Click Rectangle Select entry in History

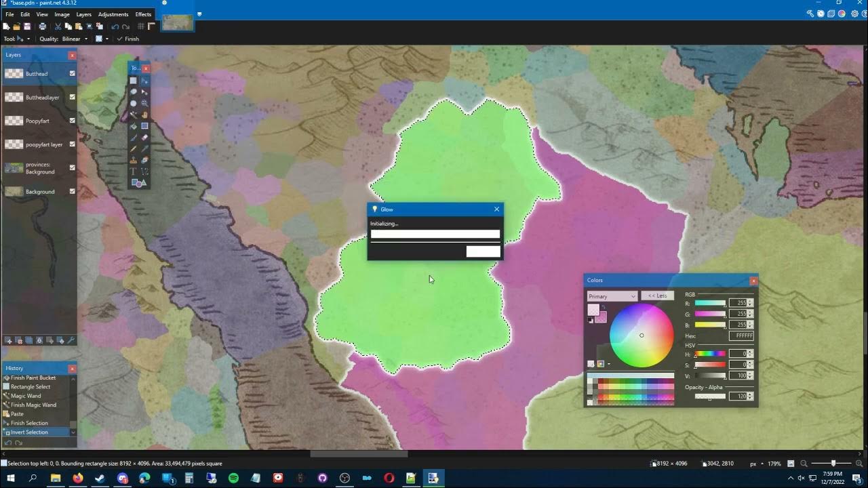pyautogui.click(x=31, y=387)
